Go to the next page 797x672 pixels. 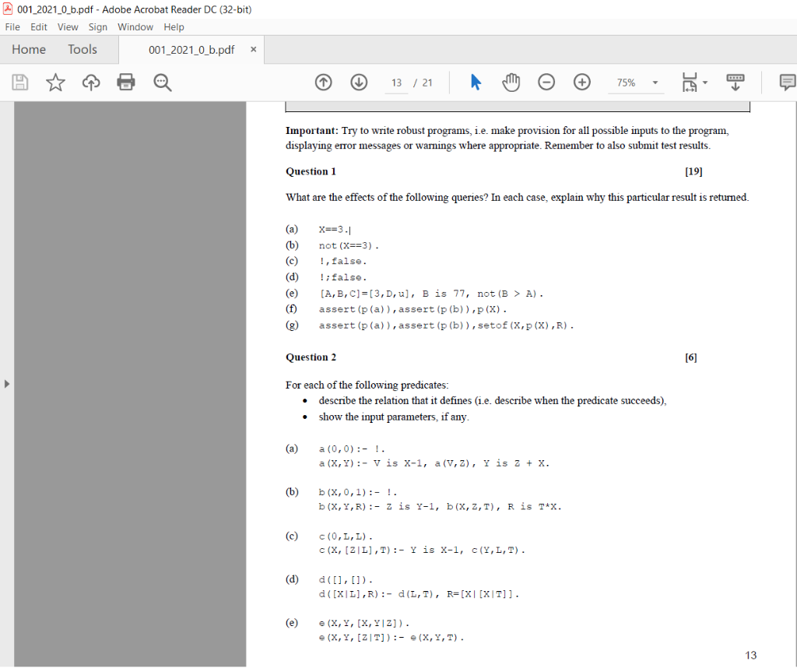pyautogui.click(x=359, y=82)
